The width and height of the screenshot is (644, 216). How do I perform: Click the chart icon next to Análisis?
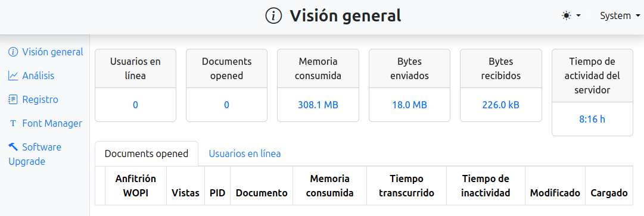click(14, 76)
